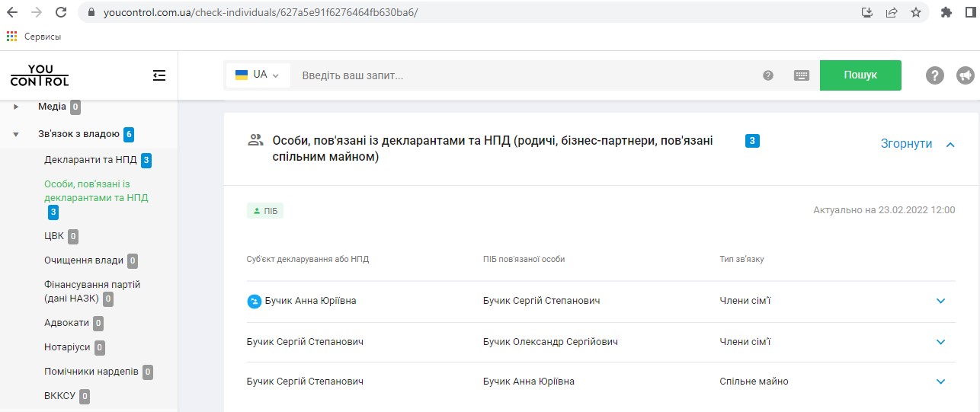Image resolution: width=980 pixels, height=412 pixels.
Task: Collapse the sidebar menu icon
Action: [x=159, y=75]
